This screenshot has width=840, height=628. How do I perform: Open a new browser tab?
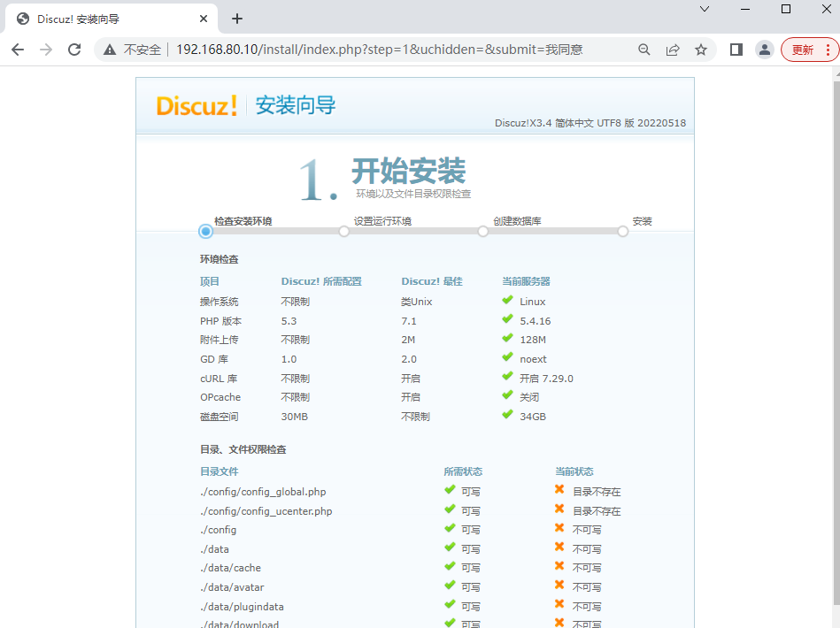[237, 19]
